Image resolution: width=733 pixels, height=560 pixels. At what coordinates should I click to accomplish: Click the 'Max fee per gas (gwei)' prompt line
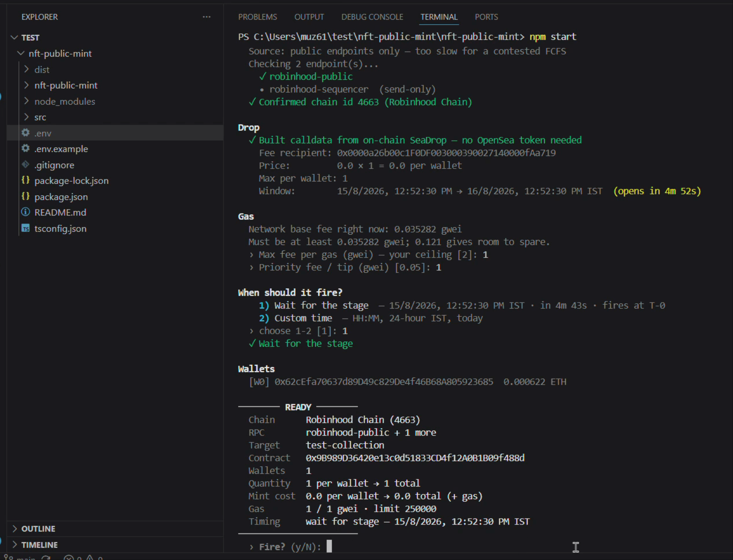(368, 255)
